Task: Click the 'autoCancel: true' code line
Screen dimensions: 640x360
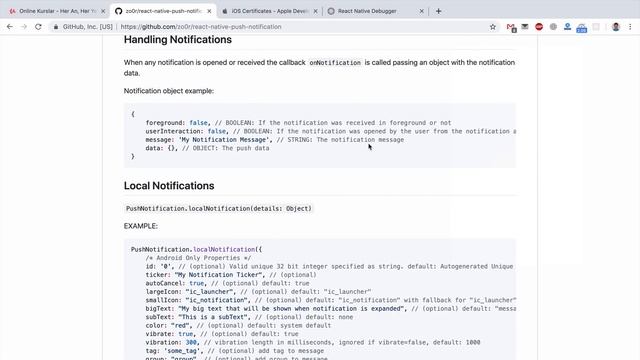Action: 227,283
